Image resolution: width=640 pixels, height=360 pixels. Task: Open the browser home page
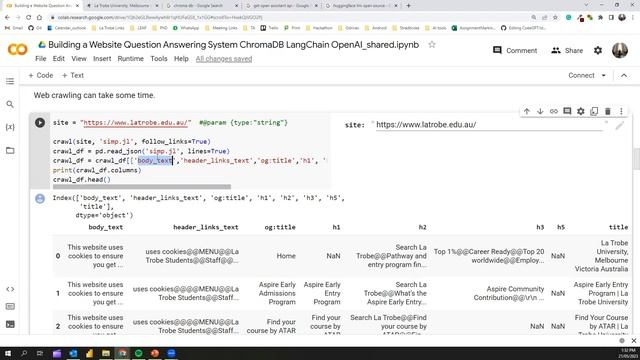39,18
